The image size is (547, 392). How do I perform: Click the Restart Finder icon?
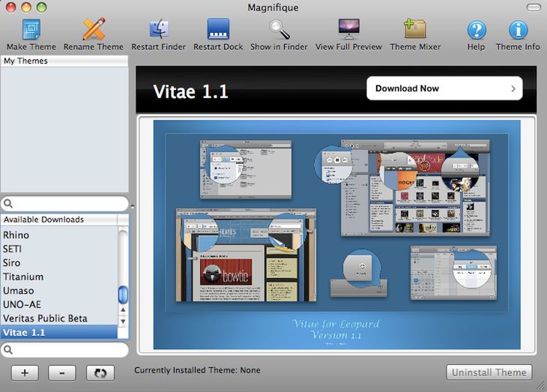pos(159,29)
